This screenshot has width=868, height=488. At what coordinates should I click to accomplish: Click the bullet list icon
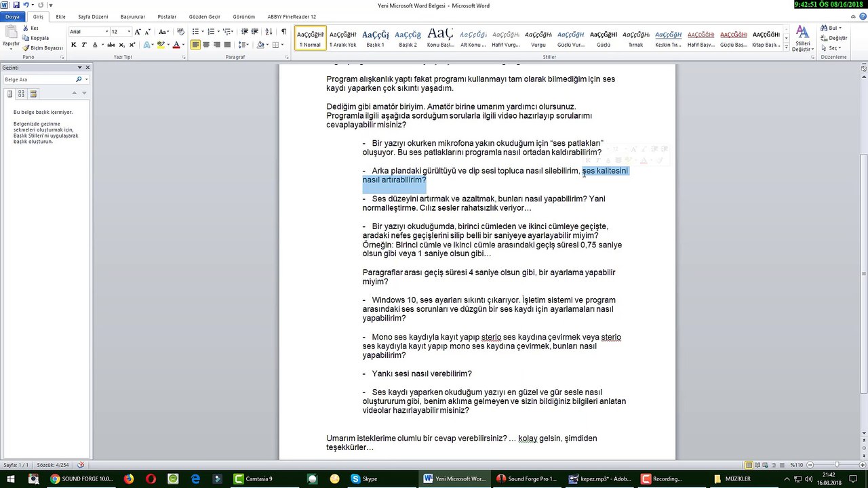click(195, 32)
